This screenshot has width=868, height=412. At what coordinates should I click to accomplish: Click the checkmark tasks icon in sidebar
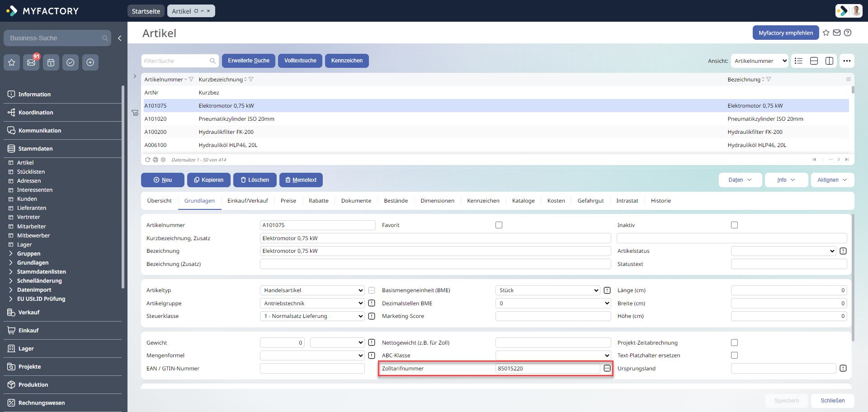click(71, 62)
